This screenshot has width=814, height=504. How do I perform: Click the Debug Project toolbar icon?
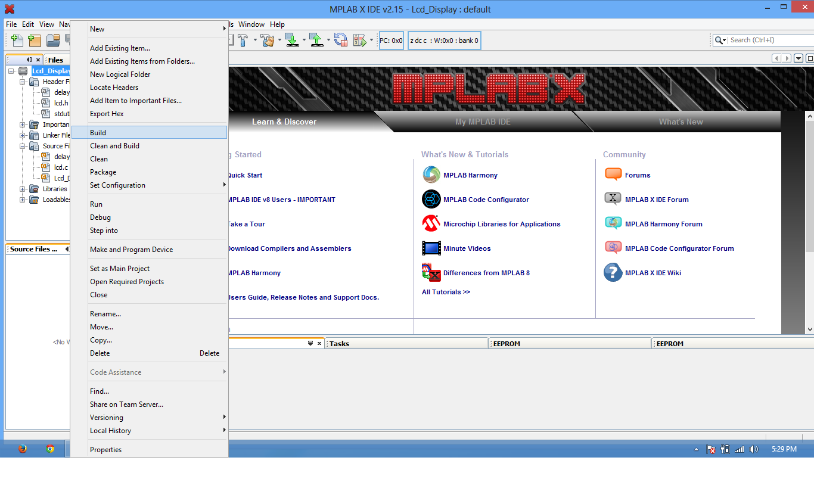point(359,40)
